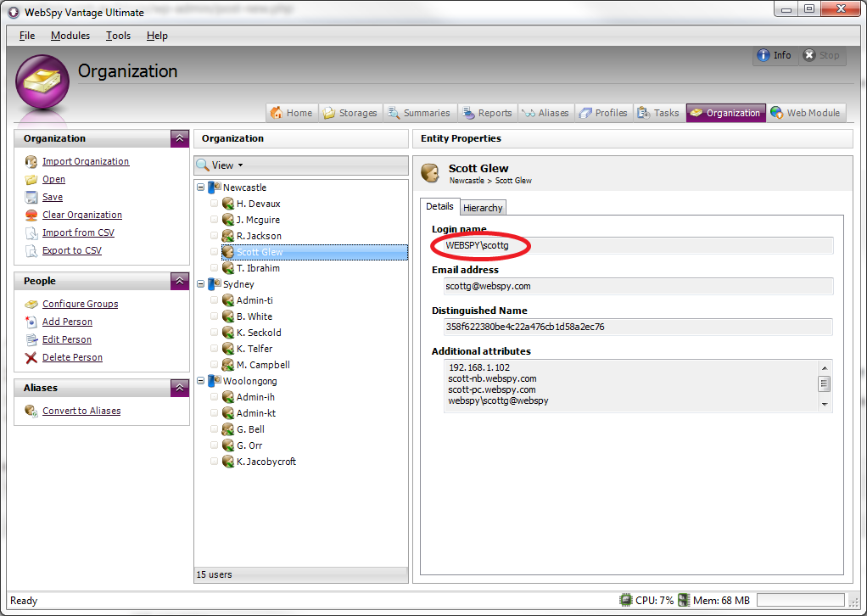The height and width of the screenshot is (616, 867).
Task: Open the Help menu
Action: (x=157, y=36)
